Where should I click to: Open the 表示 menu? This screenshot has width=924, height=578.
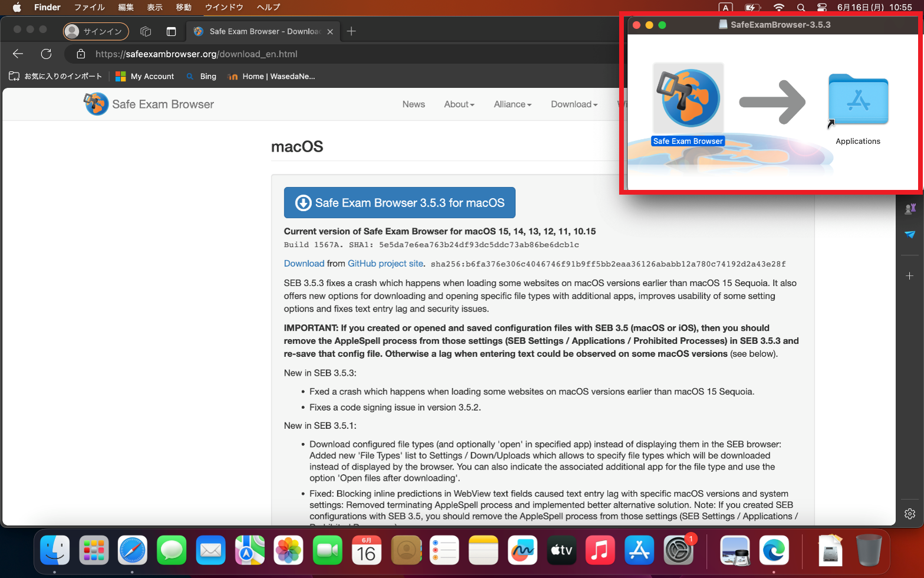pyautogui.click(x=154, y=7)
